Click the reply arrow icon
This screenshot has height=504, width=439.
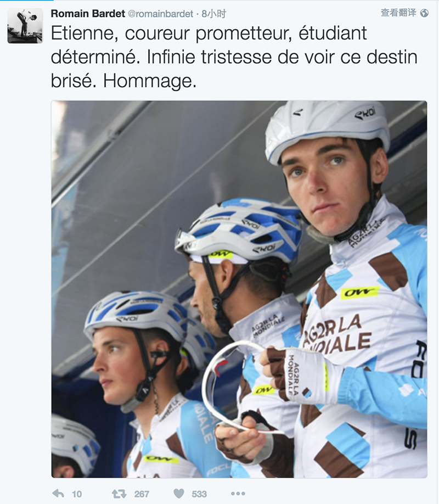point(58,494)
